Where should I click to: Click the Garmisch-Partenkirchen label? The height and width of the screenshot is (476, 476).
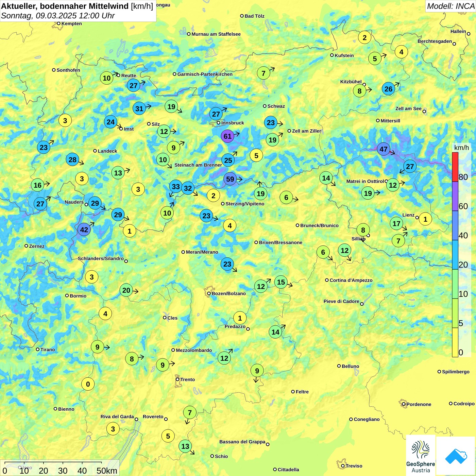coord(205,74)
